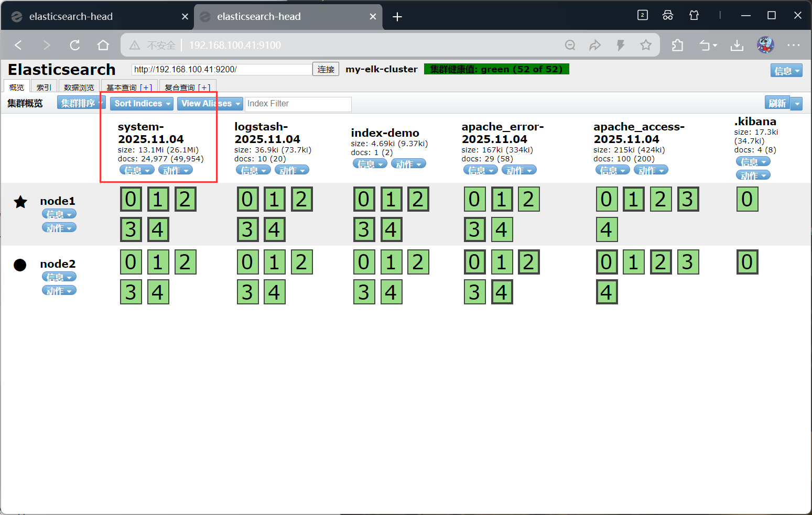Open 动作 menu for index-demo
Viewport: 812px width, 515px height.
click(408, 164)
